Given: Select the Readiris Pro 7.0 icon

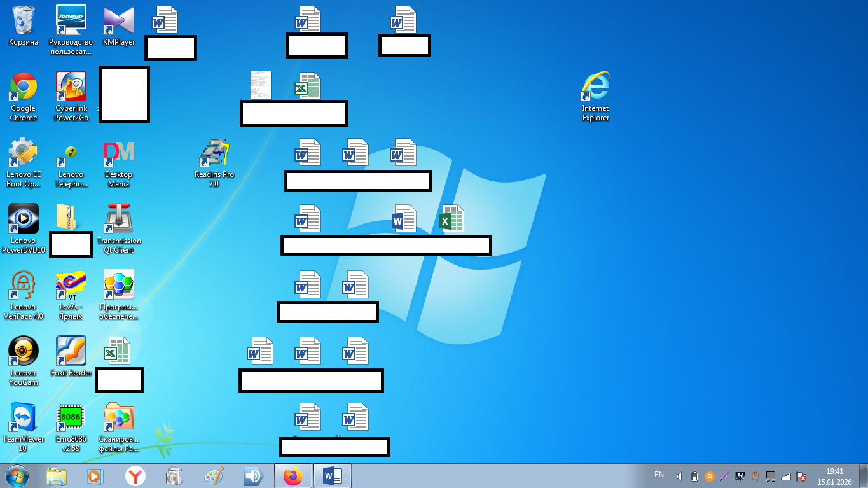Looking at the screenshot, I should tap(214, 163).
